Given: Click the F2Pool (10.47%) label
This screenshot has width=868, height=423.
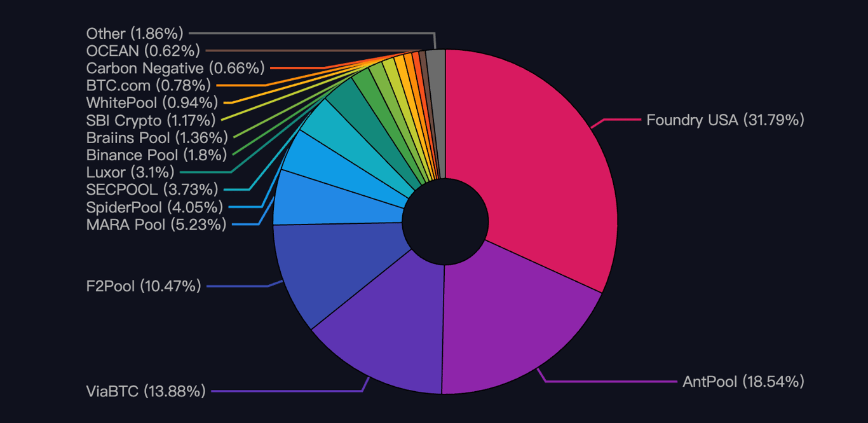Looking at the screenshot, I should [143, 286].
